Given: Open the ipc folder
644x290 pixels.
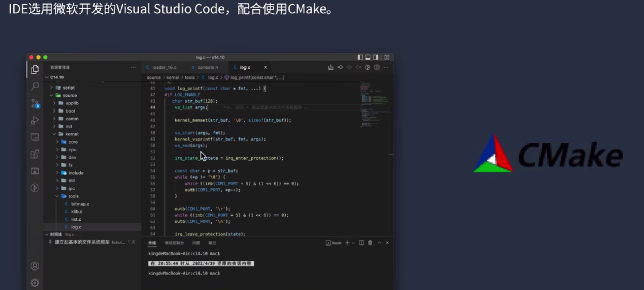Looking at the screenshot, I should click(71, 188).
